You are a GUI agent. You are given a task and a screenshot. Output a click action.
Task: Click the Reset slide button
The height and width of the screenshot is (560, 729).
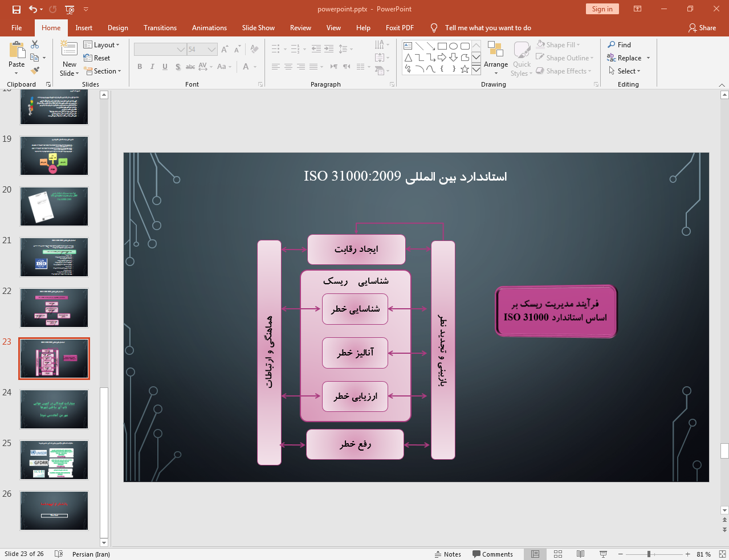coord(97,58)
